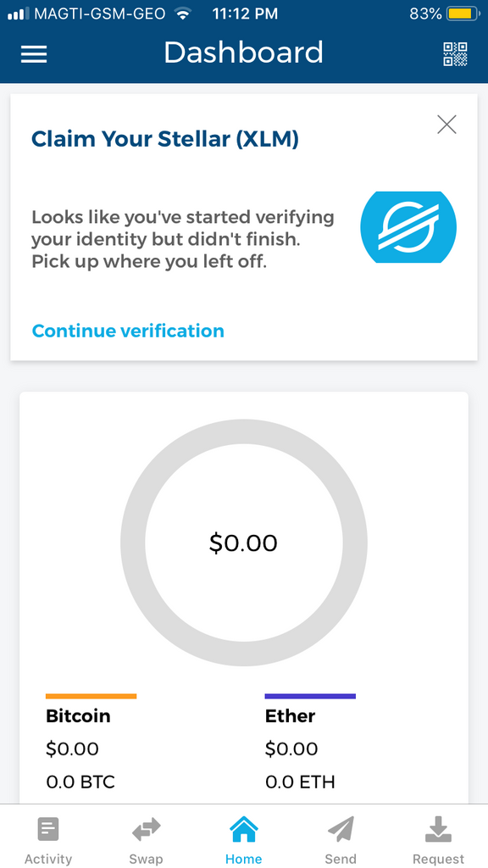Switch to the Activity tab label
488x868 pixels.
pos(48,859)
